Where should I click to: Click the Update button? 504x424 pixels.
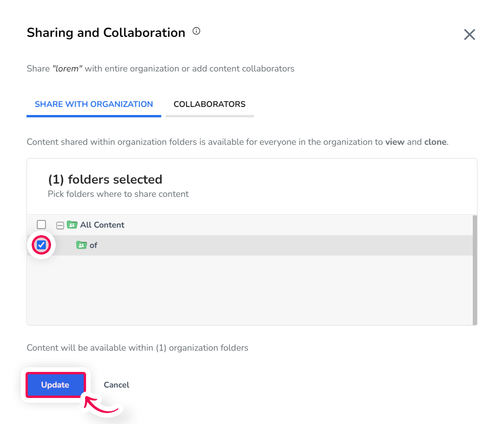click(55, 385)
